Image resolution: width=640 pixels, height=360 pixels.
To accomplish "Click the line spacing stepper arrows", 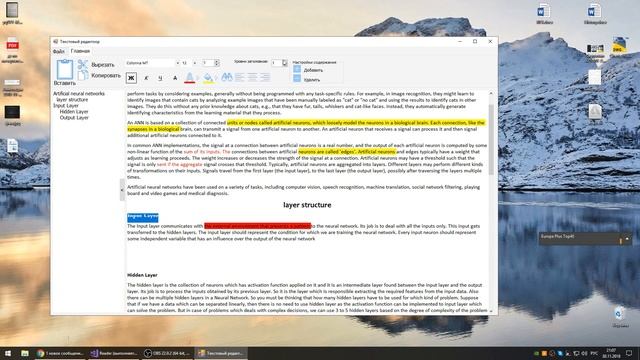I will click(217, 63).
